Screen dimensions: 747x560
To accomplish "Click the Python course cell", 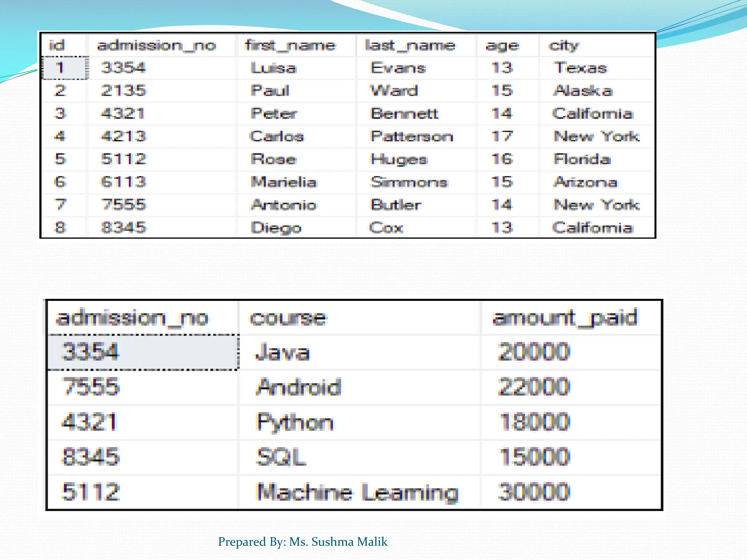I will 295,422.
